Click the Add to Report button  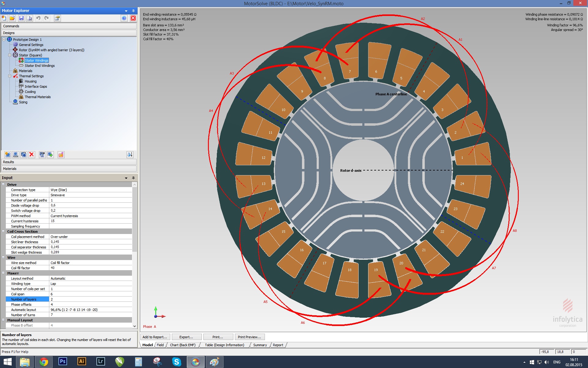[x=155, y=337]
